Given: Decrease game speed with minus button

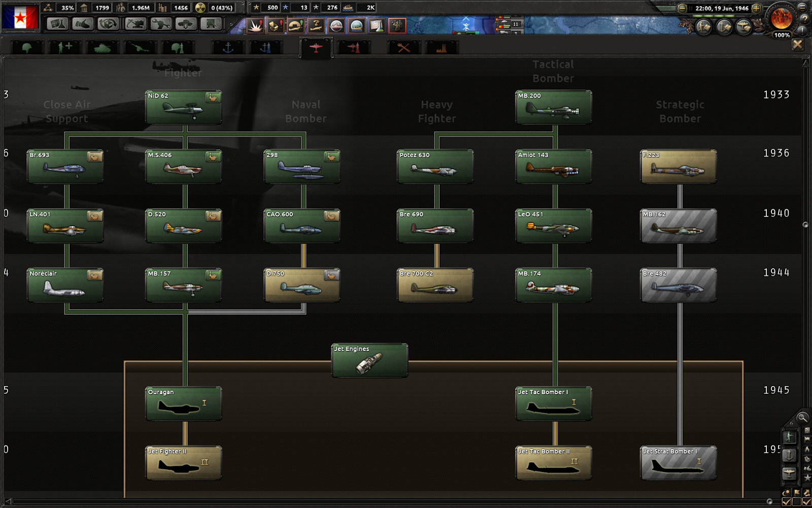Looking at the screenshot, I should tap(683, 8).
